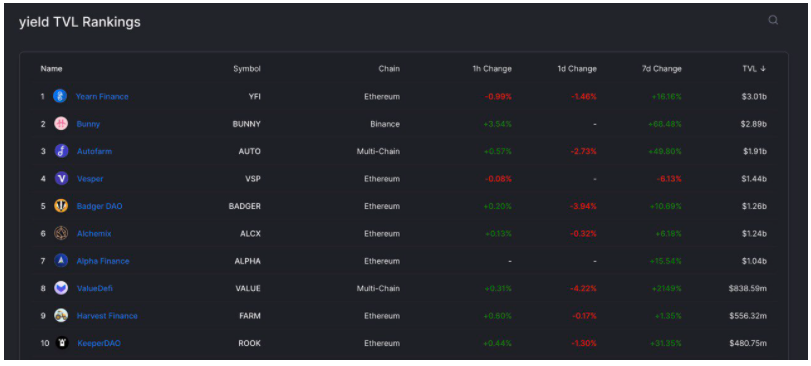Screen dimensions: 811x366
Task: Click the Autofarm logo icon
Action: coord(61,151)
